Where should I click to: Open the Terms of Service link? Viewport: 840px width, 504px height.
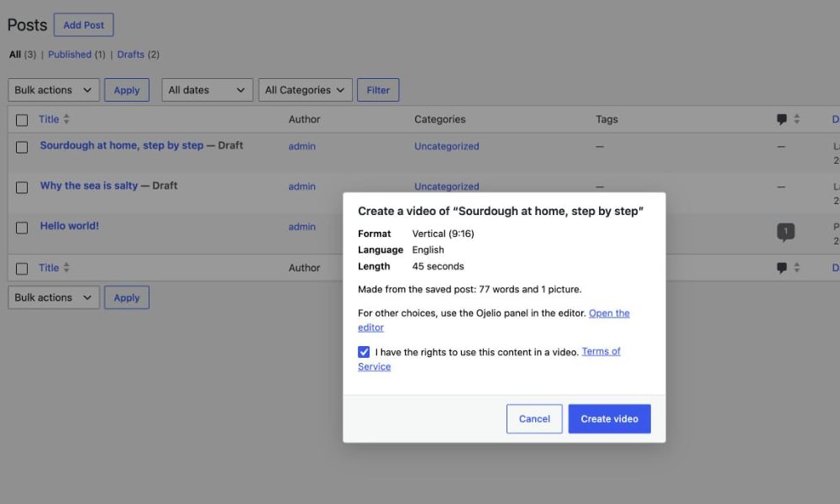point(601,352)
